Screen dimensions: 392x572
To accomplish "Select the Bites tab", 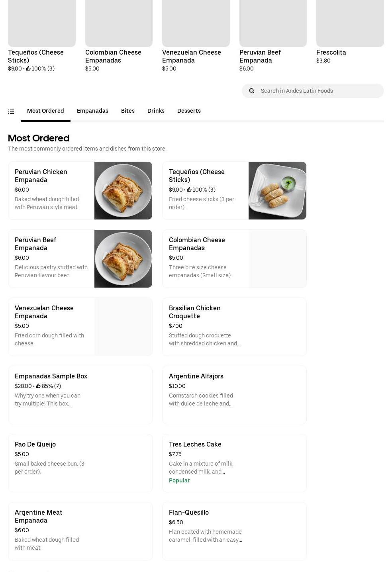I will [x=127, y=111].
